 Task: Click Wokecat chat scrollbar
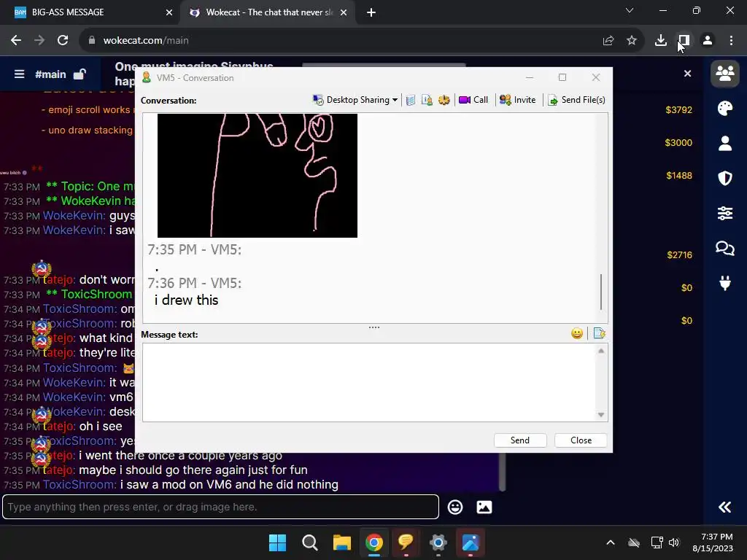click(502, 472)
